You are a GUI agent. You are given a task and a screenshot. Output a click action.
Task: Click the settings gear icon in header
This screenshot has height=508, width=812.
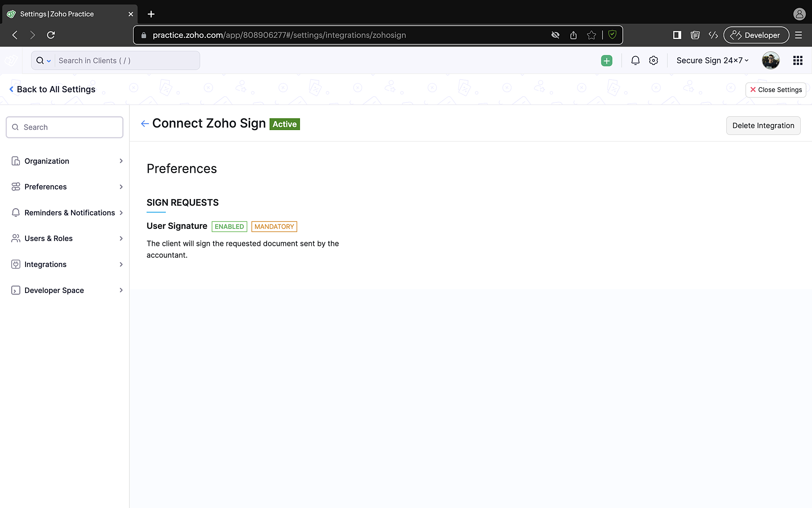[653, 61]
